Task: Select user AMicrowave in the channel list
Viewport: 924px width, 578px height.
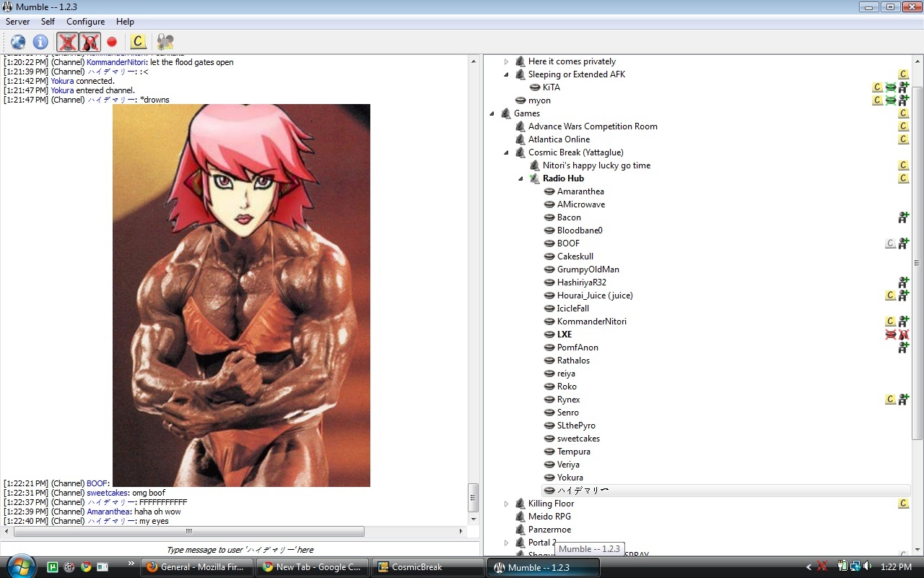Action: 581,204
